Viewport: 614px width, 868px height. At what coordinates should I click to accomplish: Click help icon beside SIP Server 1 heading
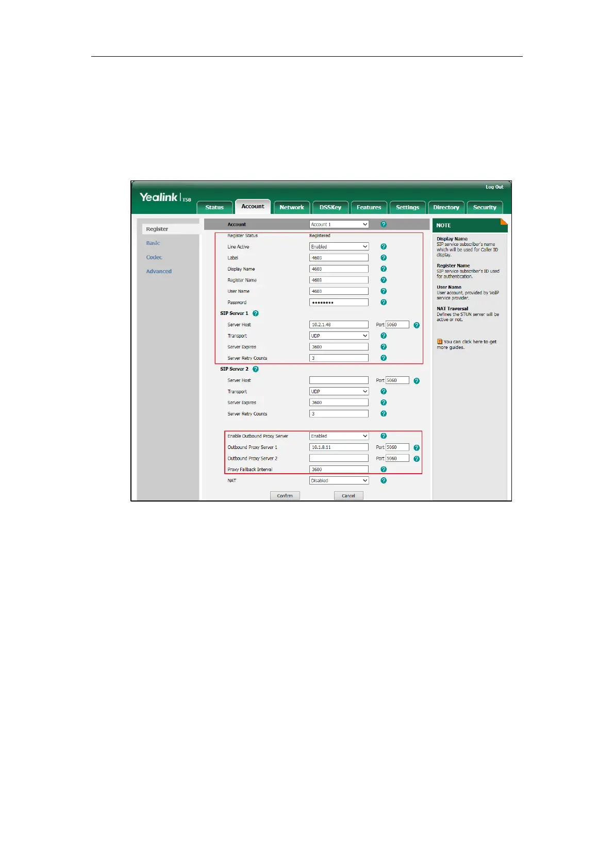(256, 313)
